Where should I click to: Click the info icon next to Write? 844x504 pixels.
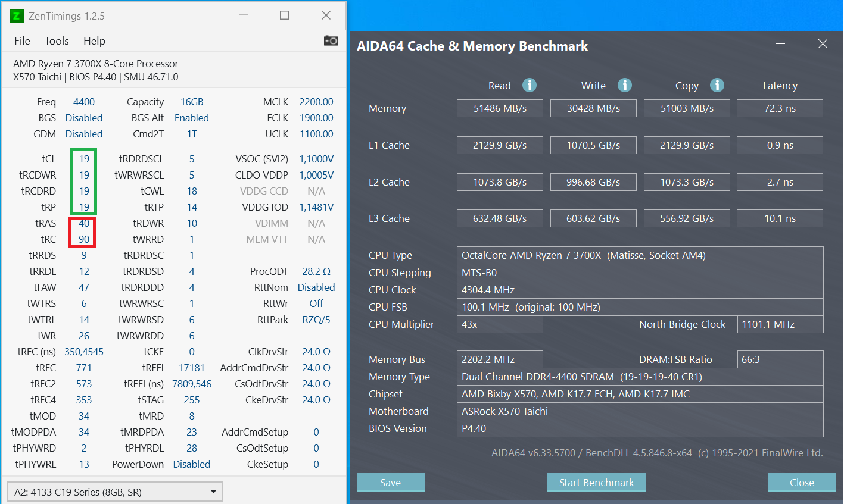[624, 85]
